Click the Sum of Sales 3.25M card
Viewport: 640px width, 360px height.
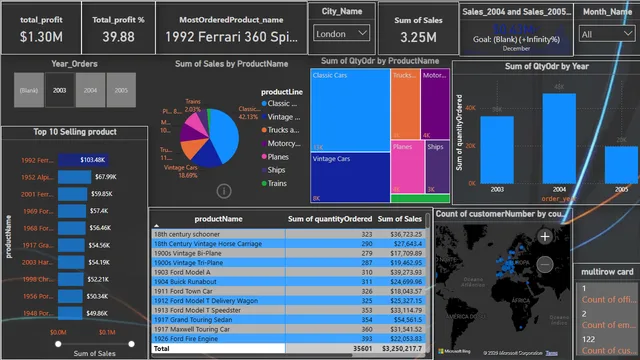point(418,29)
